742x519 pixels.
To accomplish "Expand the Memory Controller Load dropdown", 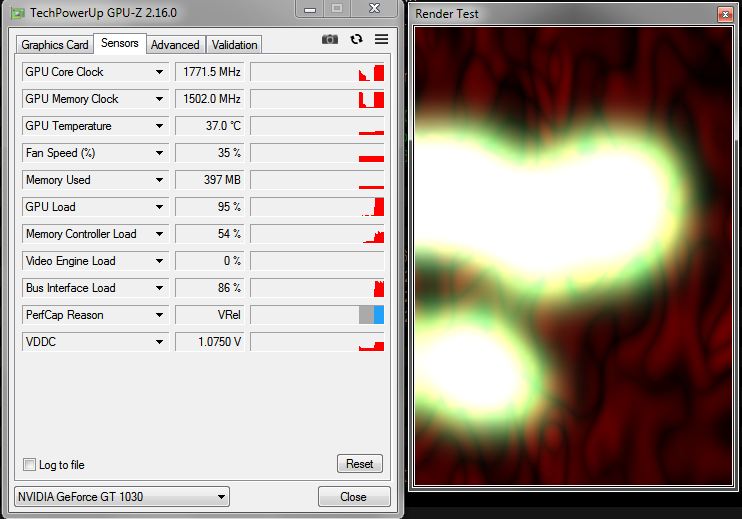I will pyautogui.click(x=159, y=234).
